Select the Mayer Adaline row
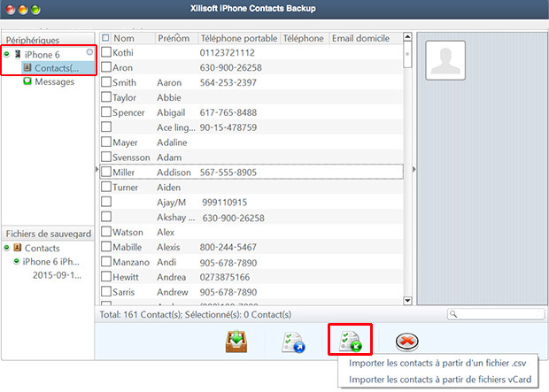This screenshot has height=392, width=549. (x=251, y=142)
